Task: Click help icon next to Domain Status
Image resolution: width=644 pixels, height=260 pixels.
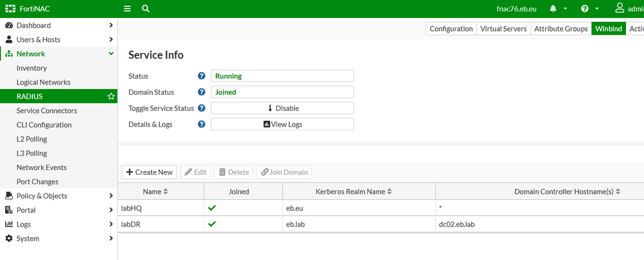Action: pos(202,92)
